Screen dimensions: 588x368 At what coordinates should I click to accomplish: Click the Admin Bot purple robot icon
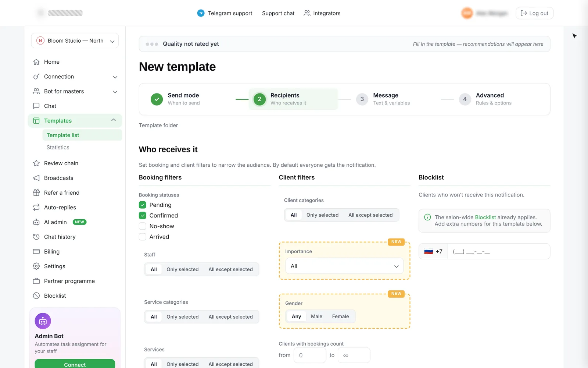click(43, 321)
